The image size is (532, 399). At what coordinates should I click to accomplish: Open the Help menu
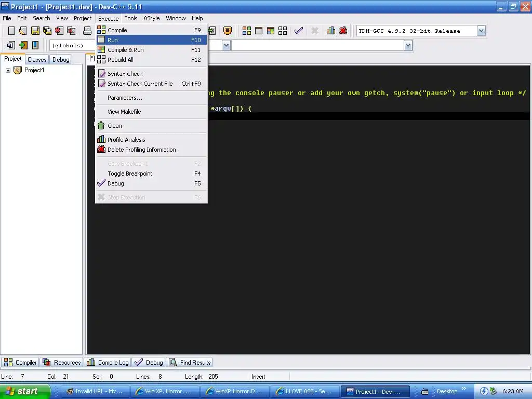tap(197, 18)
